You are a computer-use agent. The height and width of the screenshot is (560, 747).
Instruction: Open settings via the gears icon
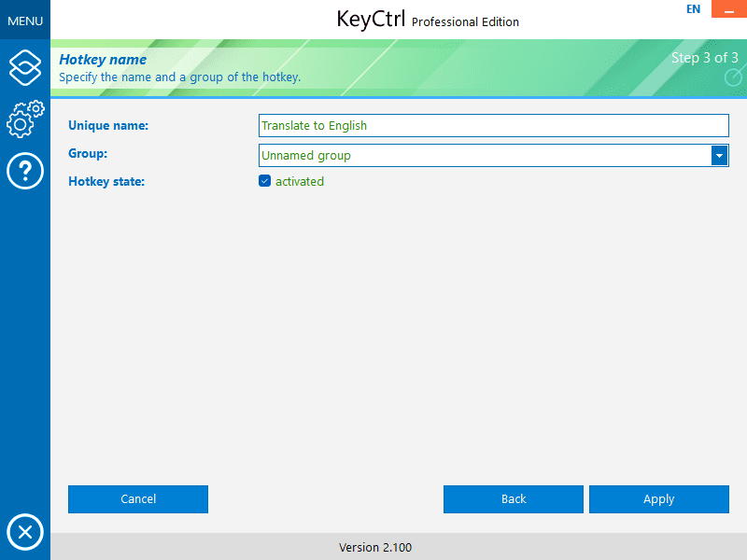[25, 119]
